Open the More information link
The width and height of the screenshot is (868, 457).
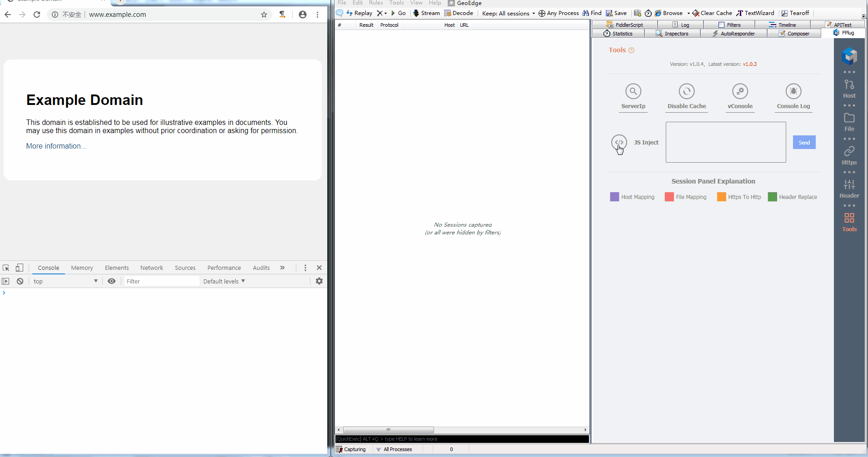[56, 146]
